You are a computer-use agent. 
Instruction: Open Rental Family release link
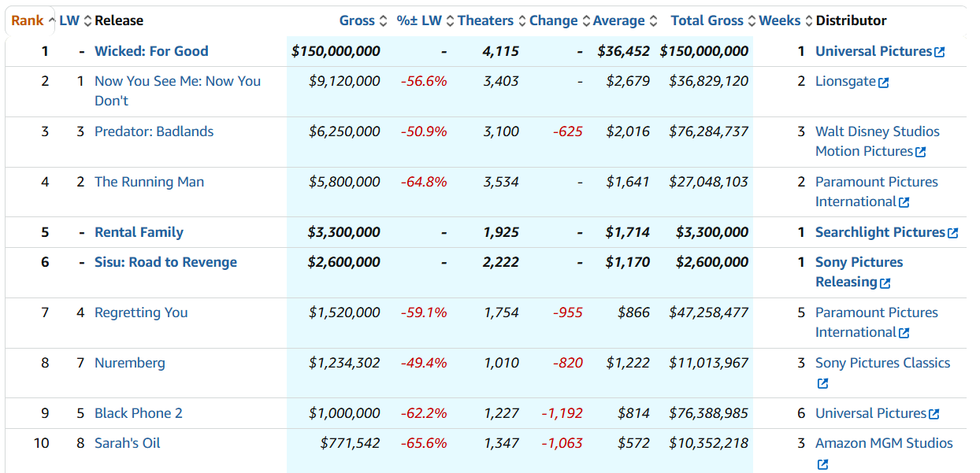pos(139,232)
